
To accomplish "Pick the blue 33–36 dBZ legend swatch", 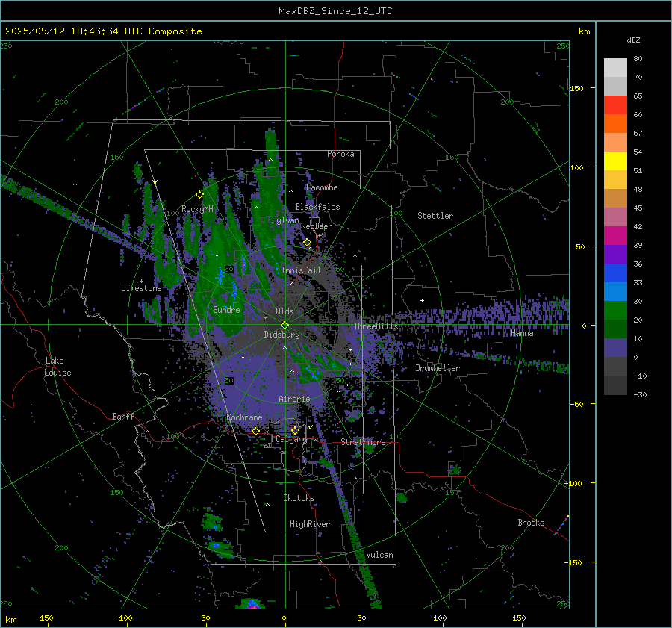I will pos(615,273).
